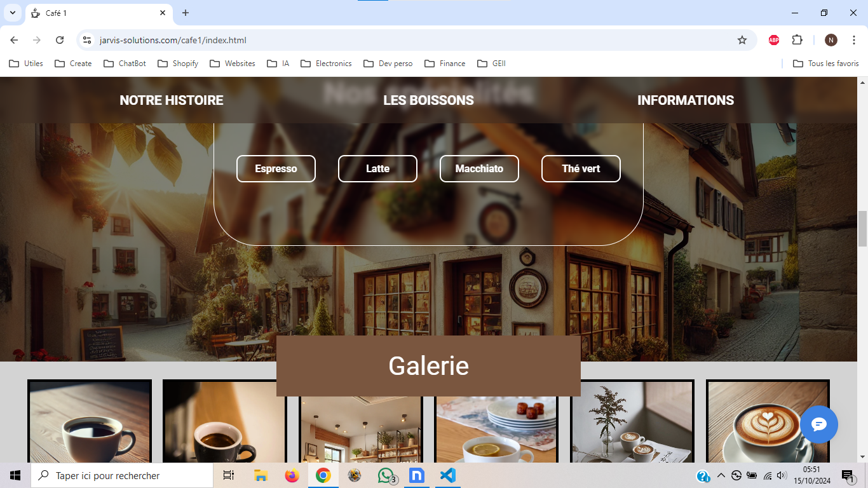The width and height of the screenshot is (868, 488).
Task: Expand the Shopify bookmarks folder
Action: [x=178, y=64]
